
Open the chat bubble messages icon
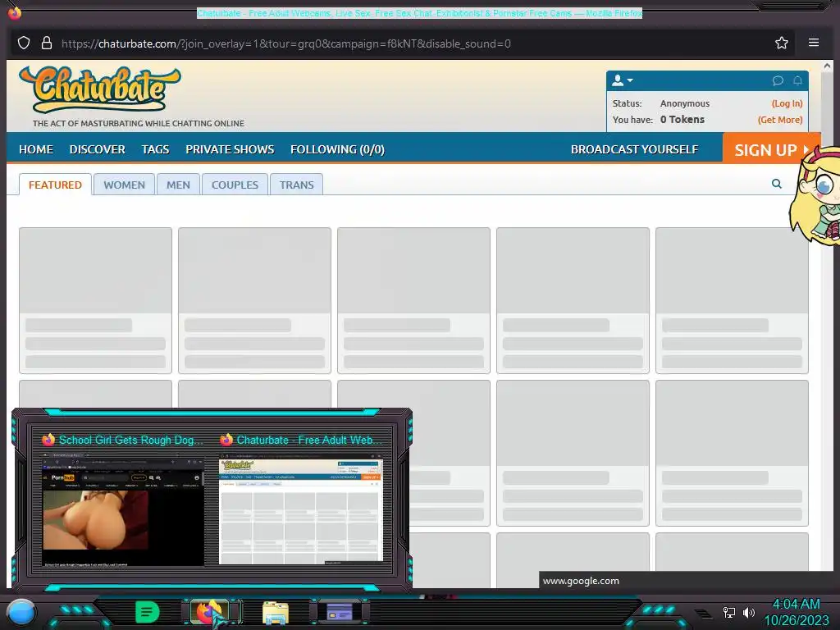tap(778, 80)
